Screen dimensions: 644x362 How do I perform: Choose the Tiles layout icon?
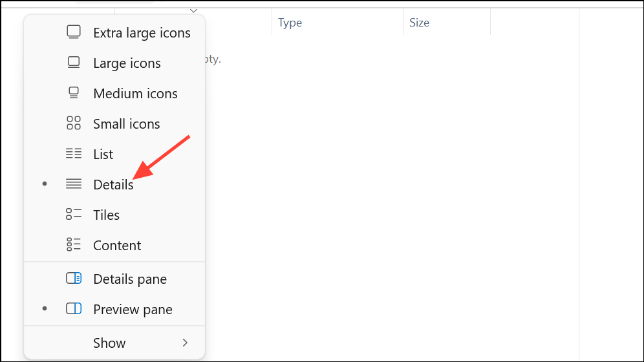point(74,215)
